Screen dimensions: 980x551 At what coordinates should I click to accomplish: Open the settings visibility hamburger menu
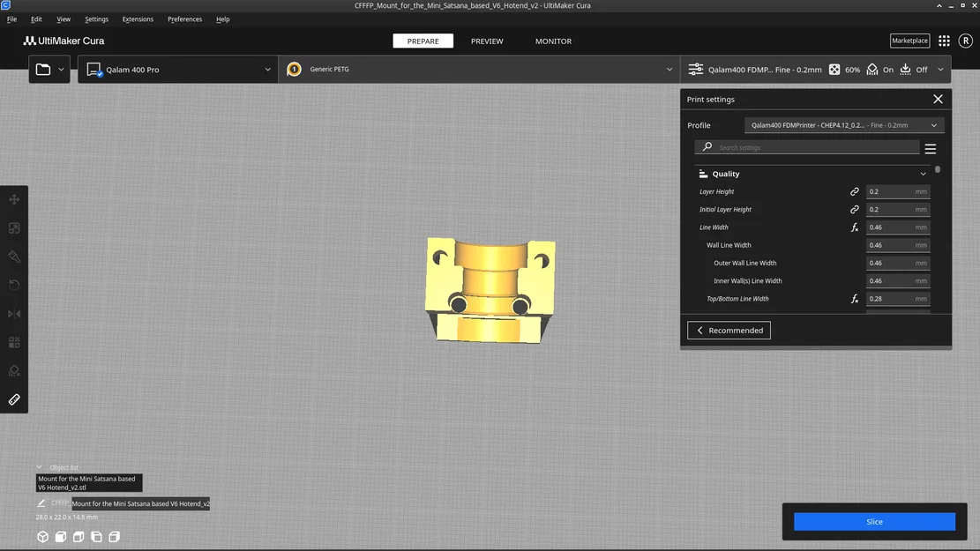930,149
